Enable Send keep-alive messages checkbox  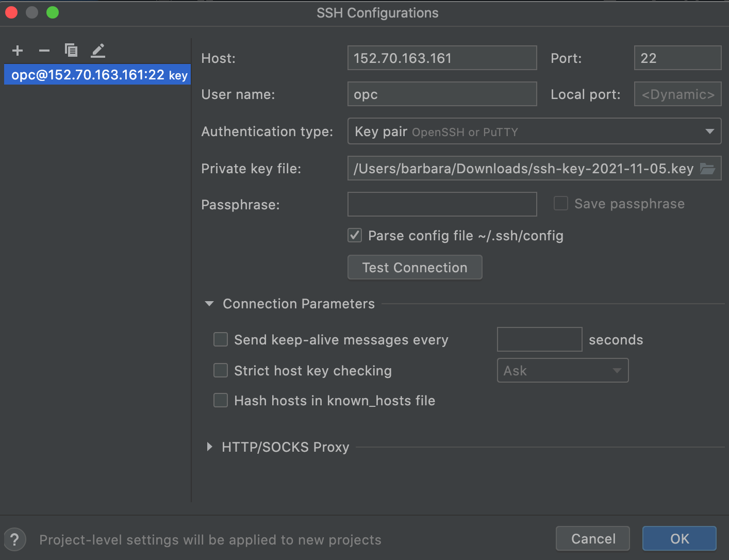point(221,339)
